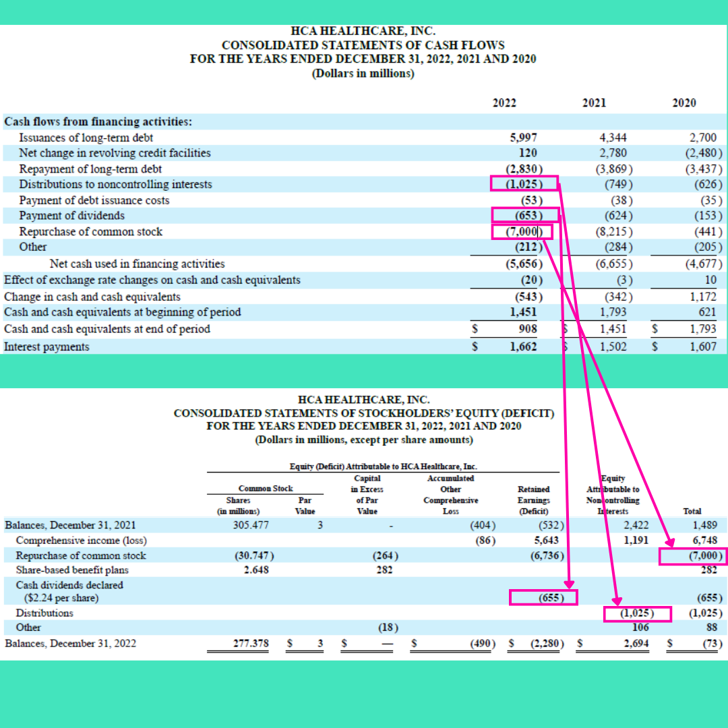728x728 pixels.
Task: Click the 6,748 total comprehensive income value
Action: click(x=705, y=541)
